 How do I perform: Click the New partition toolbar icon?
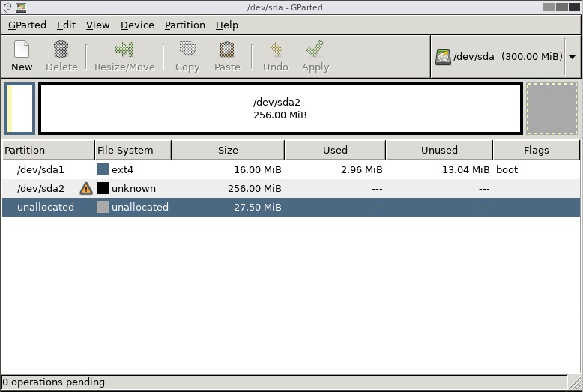tap(22, 49)
